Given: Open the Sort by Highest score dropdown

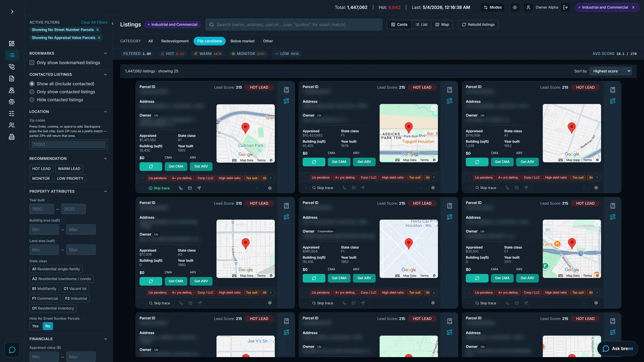Looking at the screenshot, I should coord(611,71).
